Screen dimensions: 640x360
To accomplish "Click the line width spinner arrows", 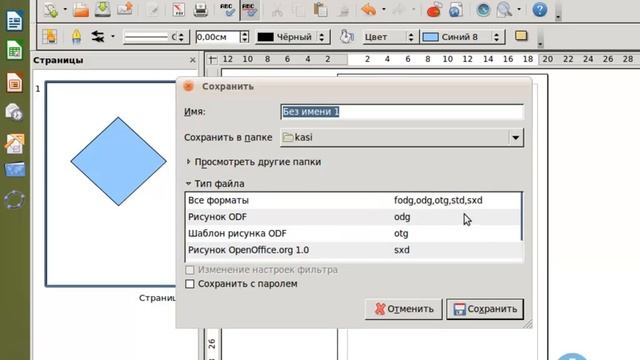I will (x=244, y=37).
